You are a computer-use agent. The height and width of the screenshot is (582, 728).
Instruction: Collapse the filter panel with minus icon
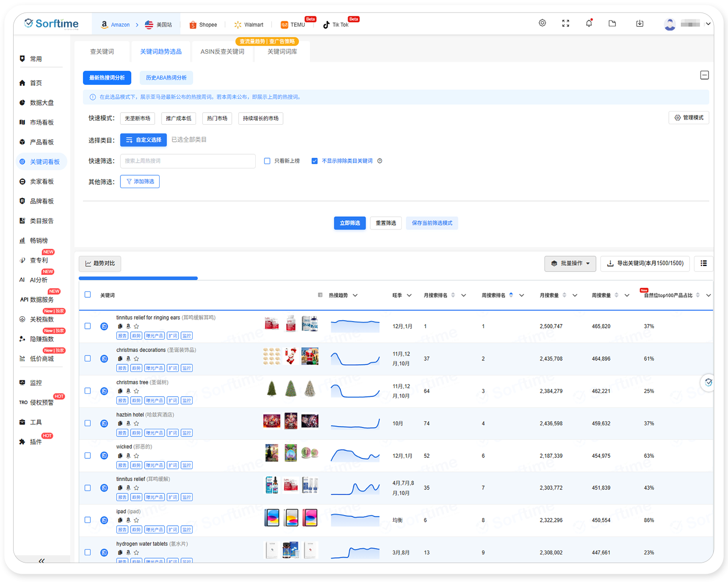pos(704,75)
